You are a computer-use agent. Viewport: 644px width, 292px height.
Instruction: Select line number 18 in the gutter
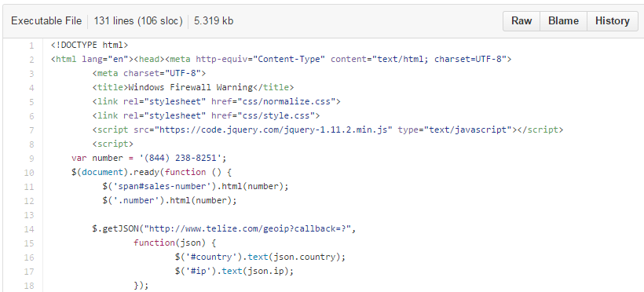(x=29, y=286)
